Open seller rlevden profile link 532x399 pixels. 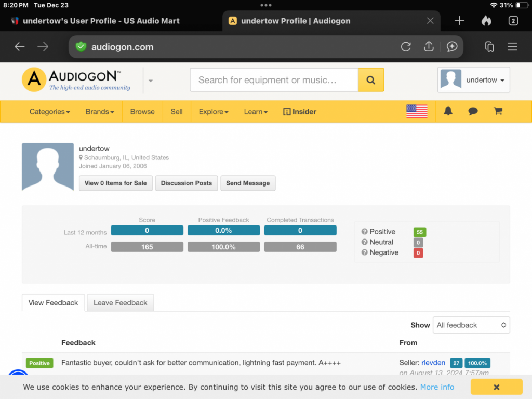pos(433,363)
